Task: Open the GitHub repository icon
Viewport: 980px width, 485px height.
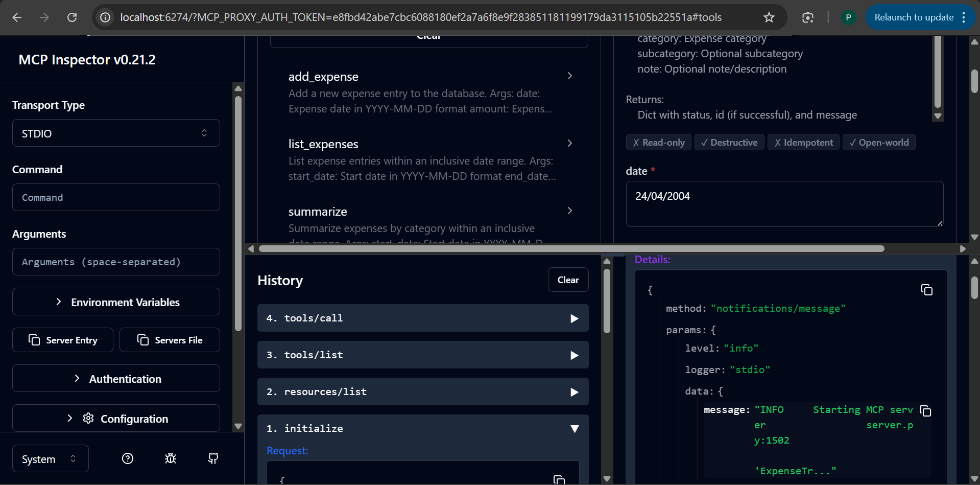Action: pyautogui.click(x=213, y=458)
